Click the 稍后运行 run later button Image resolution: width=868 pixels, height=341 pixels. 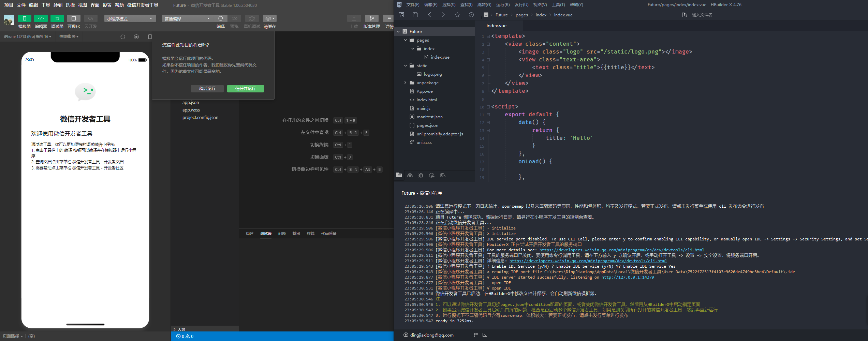pos(207,89)
